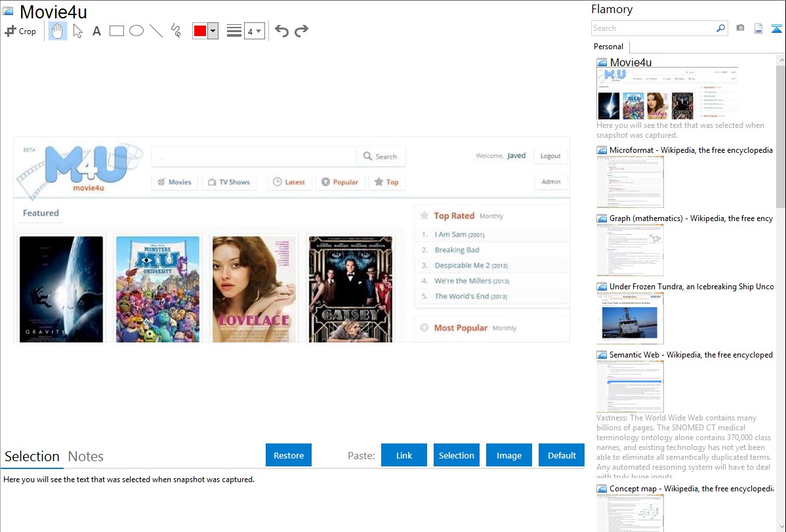Open the Graph (mathematics) snapshot thumbnail
Screen dimensions: 786x532
[x=630, y=250]
